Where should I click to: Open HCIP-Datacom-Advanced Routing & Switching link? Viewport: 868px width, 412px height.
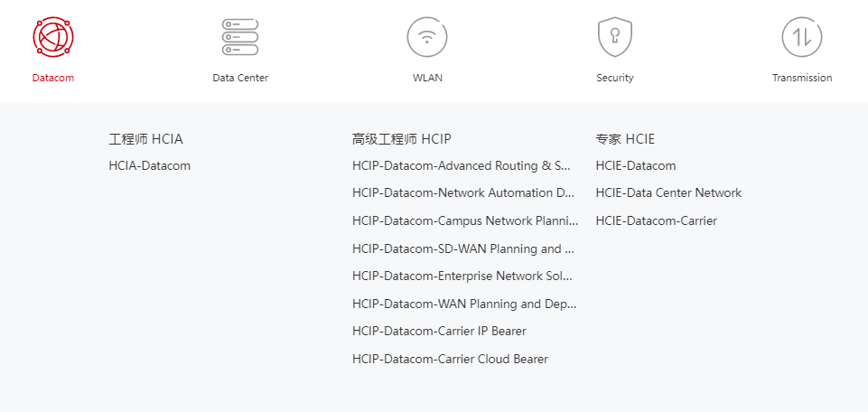pos(462,165)
